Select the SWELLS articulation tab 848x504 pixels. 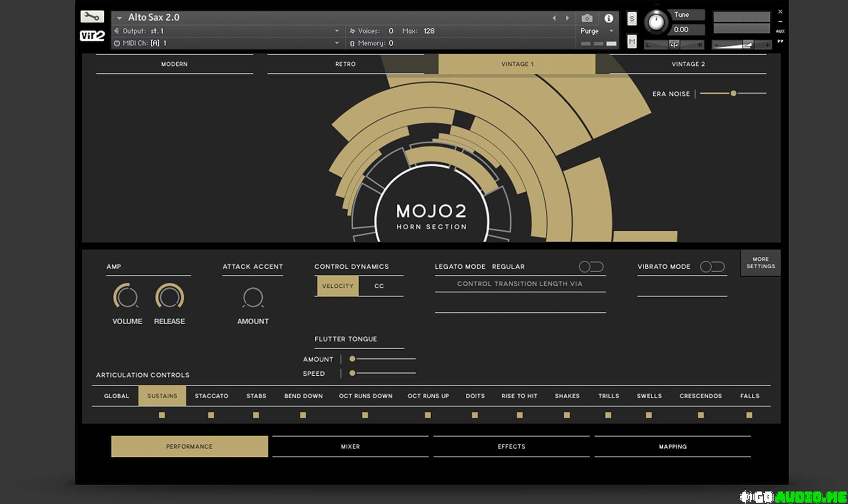pyautogui.click(x=649, y=396)
